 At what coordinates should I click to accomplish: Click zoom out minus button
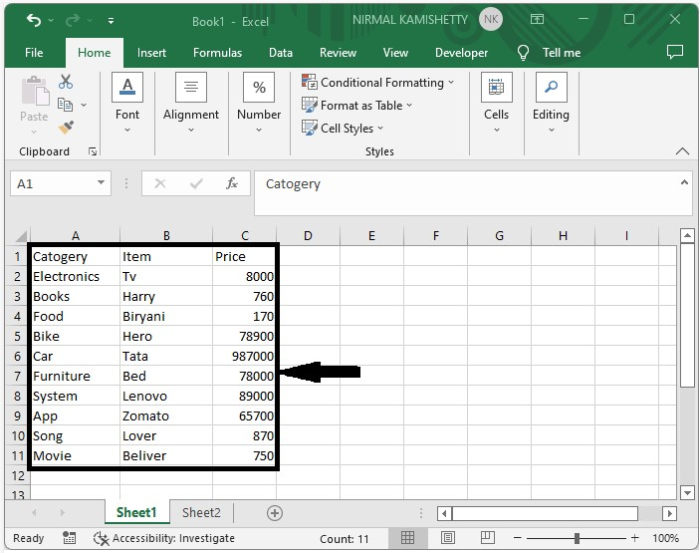tap(517, 538)
